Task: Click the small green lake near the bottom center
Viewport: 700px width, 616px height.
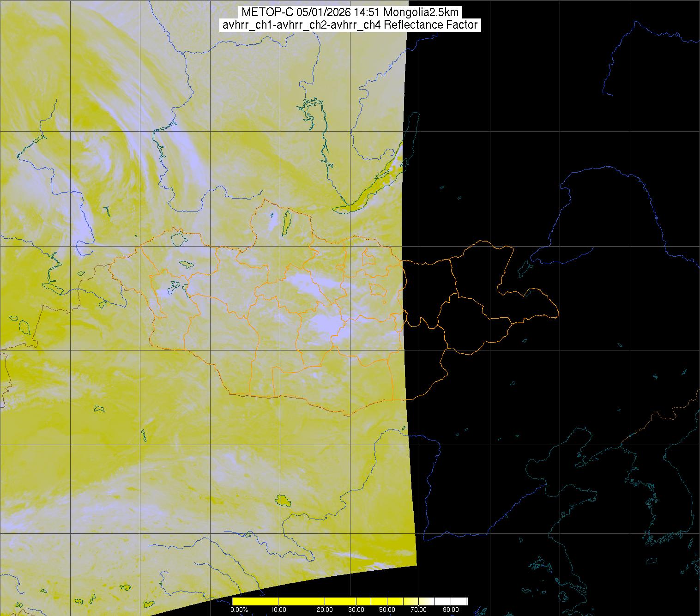Action: pyautogui.click(x=281, y=500)
